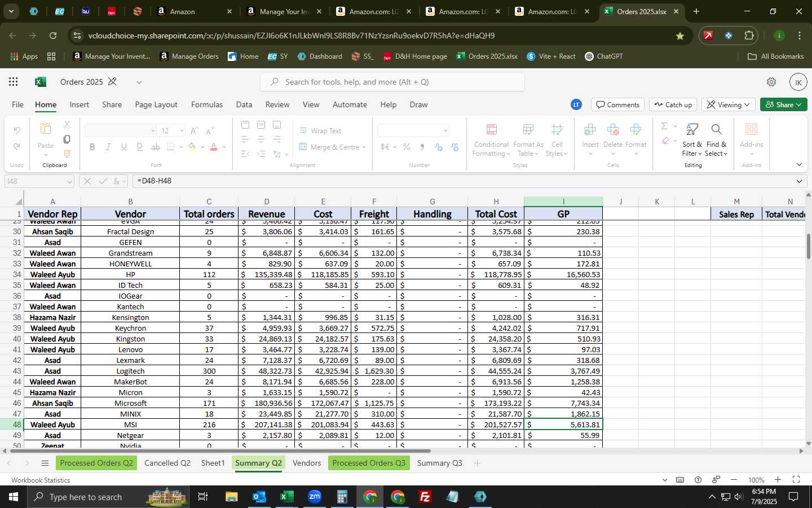Open Calculator from the Windows taskbar

coord(342,497)
